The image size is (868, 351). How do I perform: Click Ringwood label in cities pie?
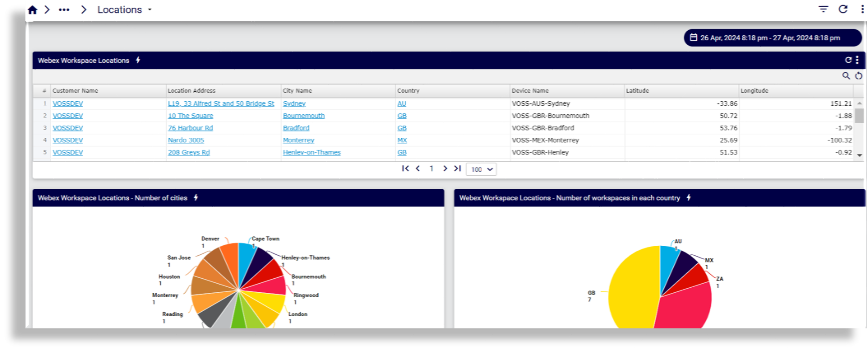pyautogui.click(x=306, y=295)
